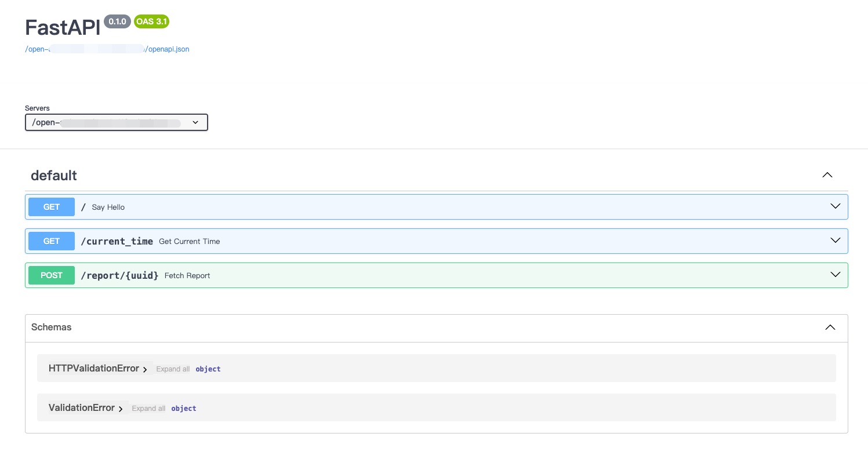Click the Fetch Report summary text
Image resolution: width=868 pixels, height=470 pixels.
[187, 275]
